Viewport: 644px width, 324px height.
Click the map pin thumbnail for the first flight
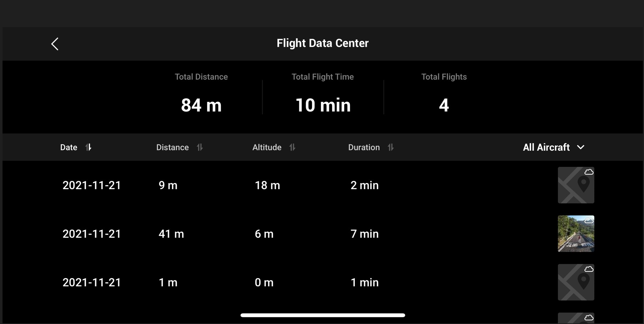[x=576, y=185]
